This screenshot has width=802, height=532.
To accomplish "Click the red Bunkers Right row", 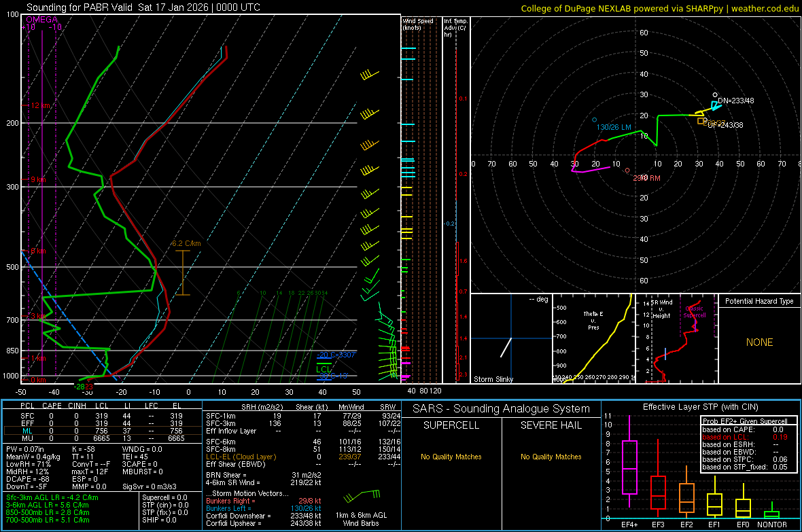I will (x=263, y=501).
